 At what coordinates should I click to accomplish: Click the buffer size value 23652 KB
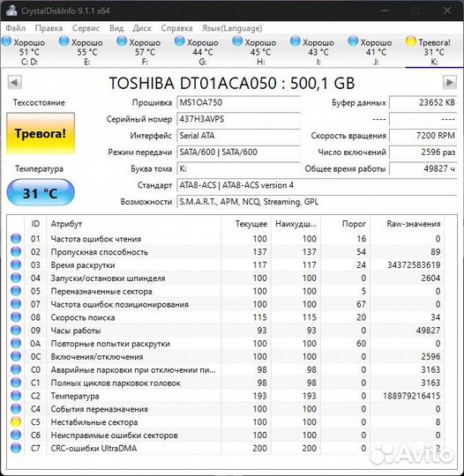[423, 102]
